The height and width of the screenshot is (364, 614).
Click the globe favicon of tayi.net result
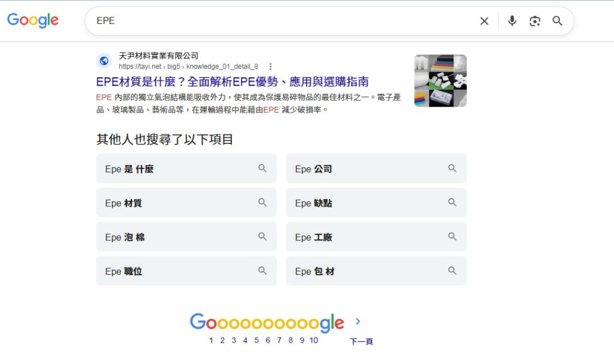[104, 61]
